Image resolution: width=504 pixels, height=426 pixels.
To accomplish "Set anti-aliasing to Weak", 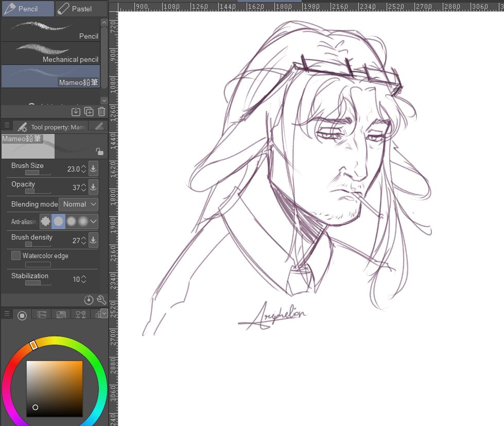I will click(58, 221).
